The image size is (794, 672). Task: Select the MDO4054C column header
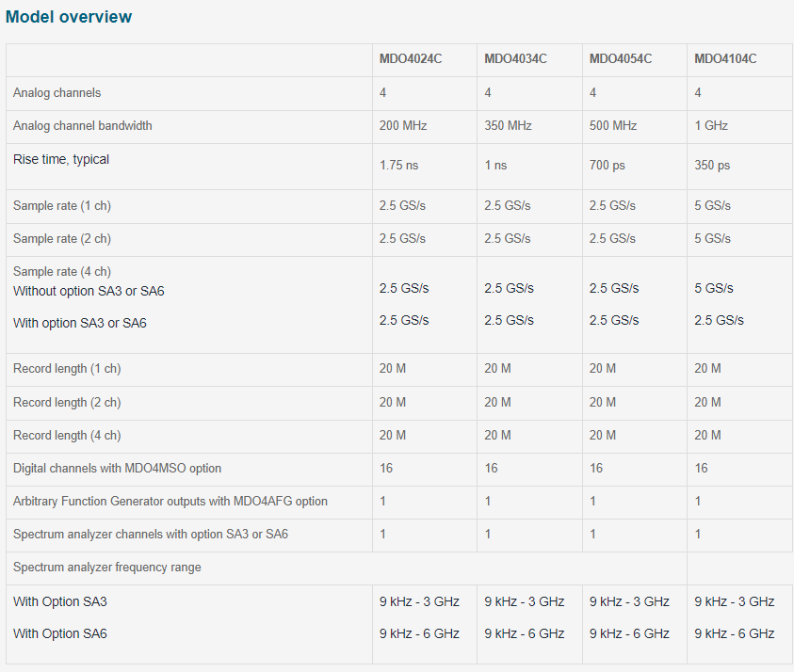[x=621, y=58]
